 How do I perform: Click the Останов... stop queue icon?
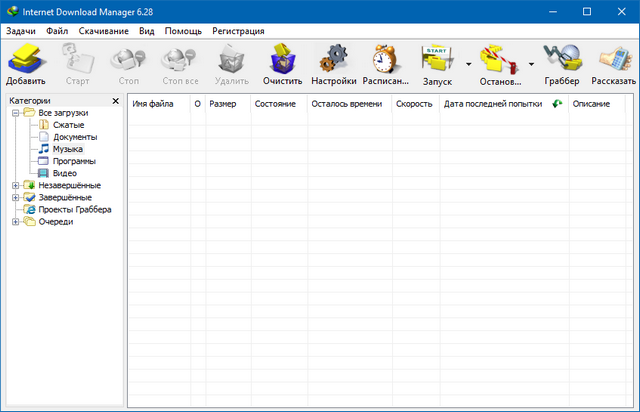(x=499, y=58)
